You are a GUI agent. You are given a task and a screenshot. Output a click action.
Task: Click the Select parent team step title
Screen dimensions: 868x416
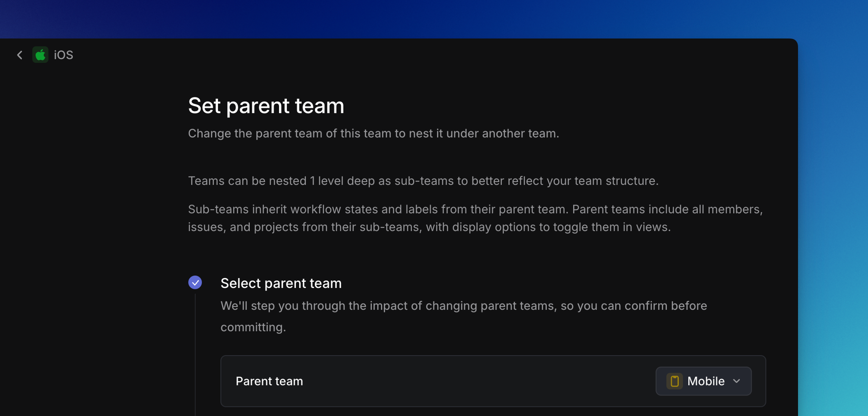[x=281, y=283]
